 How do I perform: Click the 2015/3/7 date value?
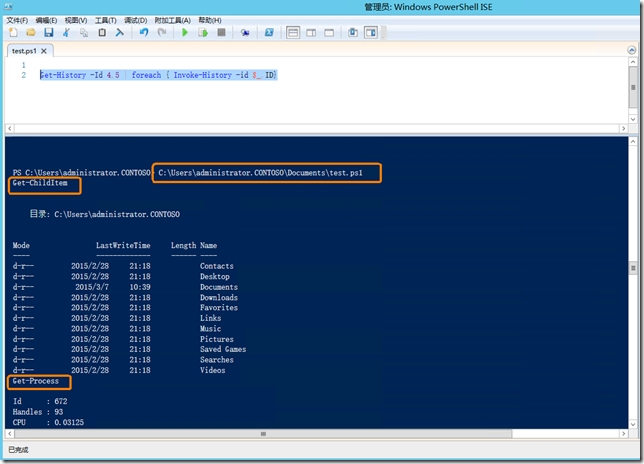point(92,287)
